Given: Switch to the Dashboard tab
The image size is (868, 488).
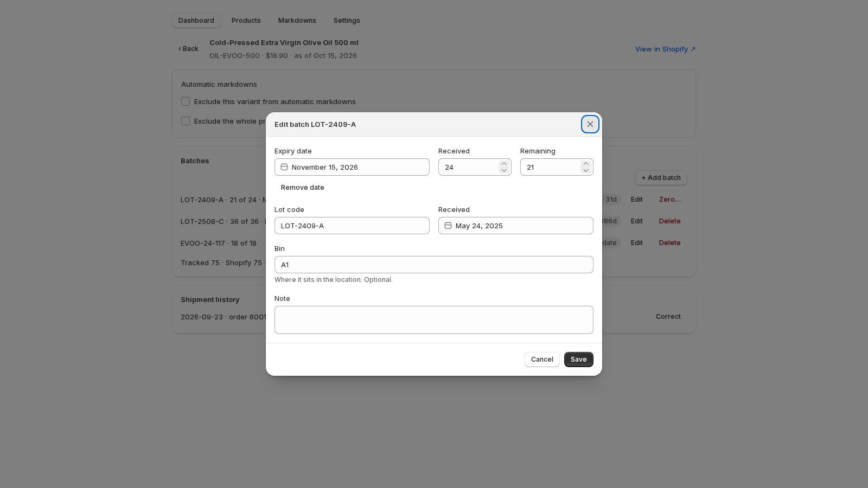Looking at the screenshot, I should (x=196, y=21).
